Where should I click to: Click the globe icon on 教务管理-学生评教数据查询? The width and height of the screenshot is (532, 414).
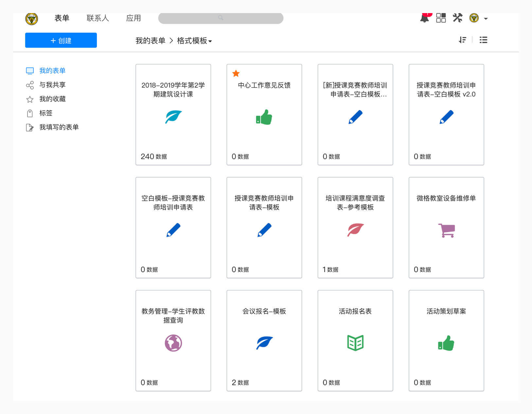pos(173,343)
